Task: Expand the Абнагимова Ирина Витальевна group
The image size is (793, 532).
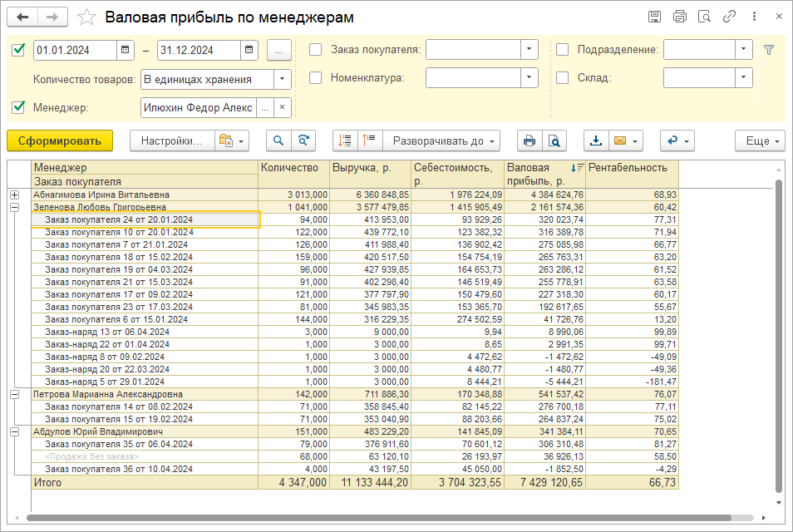Action: pyautogui.click(x=14, y=195)
